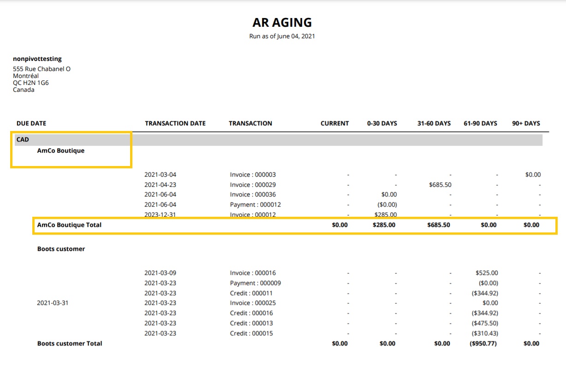Click the company name nonpivottesting
This screenshot has height=392, width=566.
click(37, 59)
